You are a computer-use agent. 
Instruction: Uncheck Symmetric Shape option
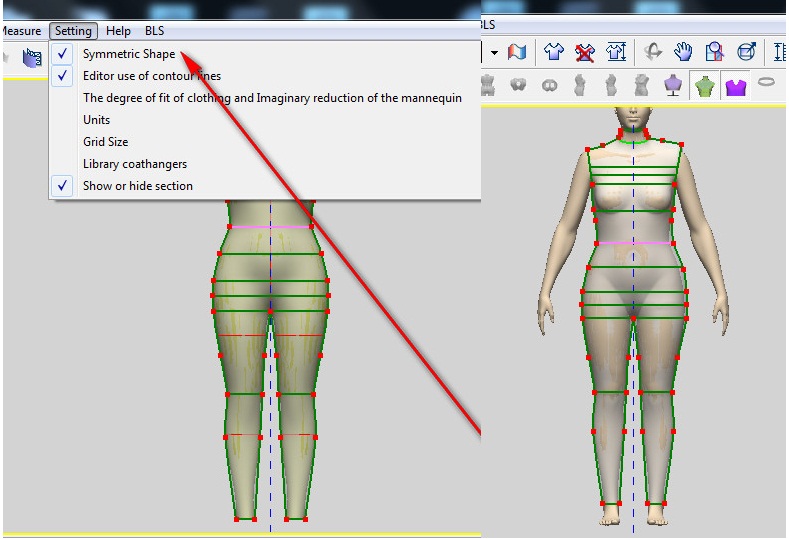(x=129, y=54)
